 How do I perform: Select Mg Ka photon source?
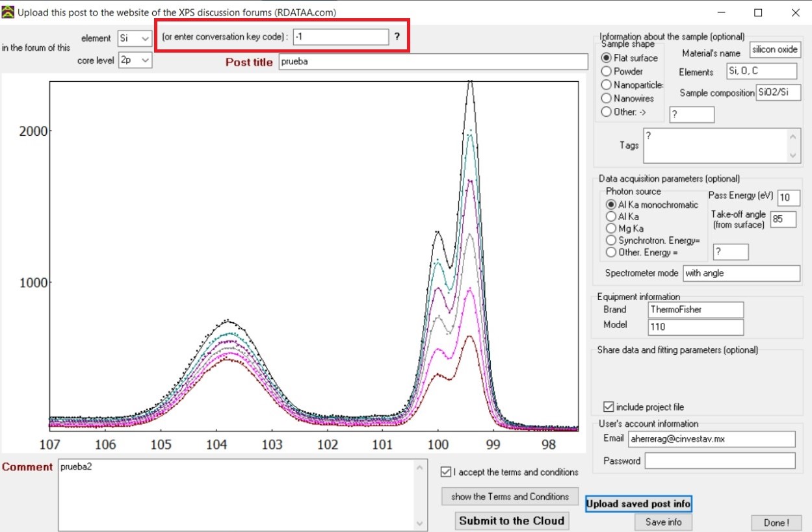[x=610, y=229]
